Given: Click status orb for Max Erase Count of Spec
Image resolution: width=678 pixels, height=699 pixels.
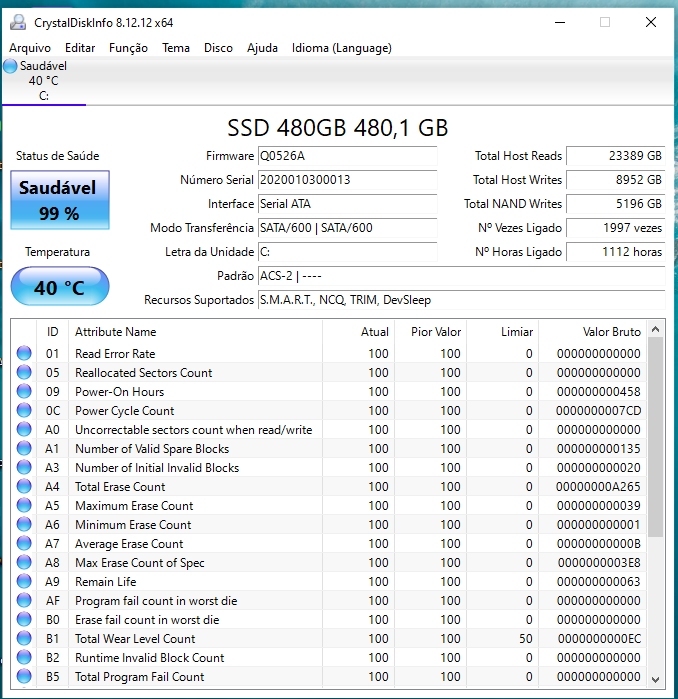Looking at the screenshot, I should pos(24,562).
